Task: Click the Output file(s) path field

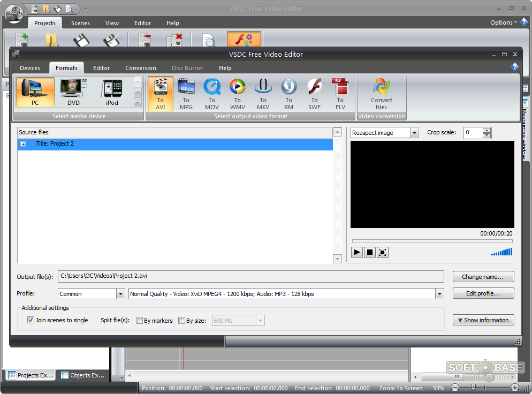Action: pyautogui.click(x=250, y=276)
